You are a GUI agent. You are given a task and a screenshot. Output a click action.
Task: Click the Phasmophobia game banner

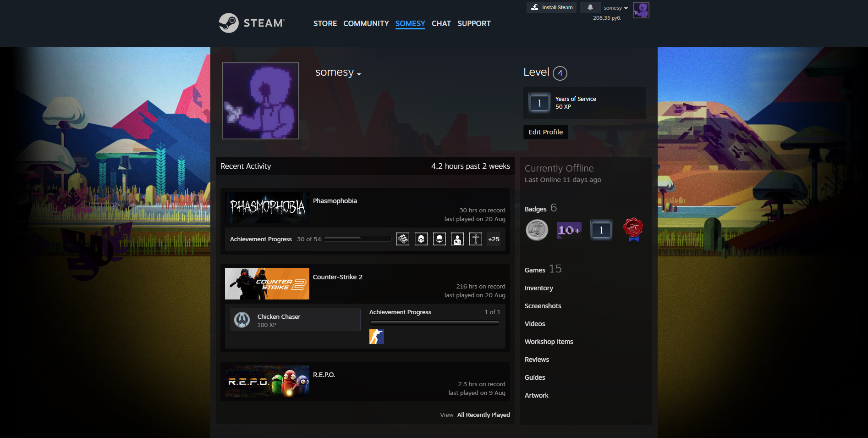click(267, 207)
